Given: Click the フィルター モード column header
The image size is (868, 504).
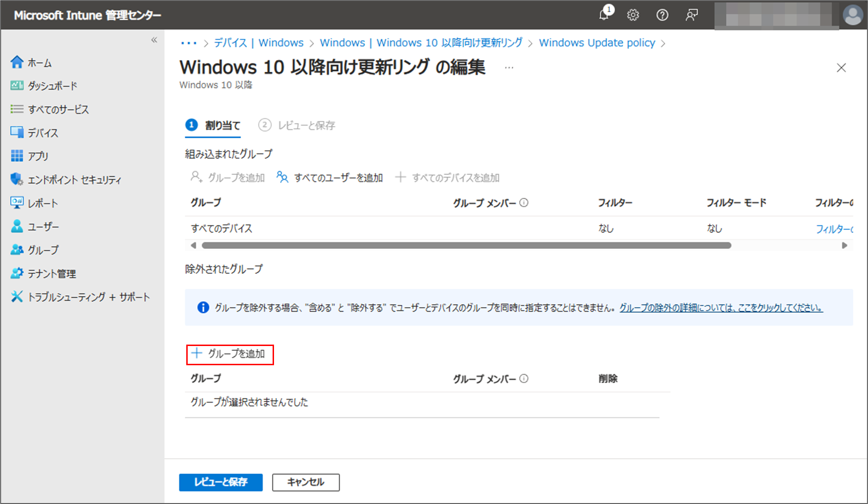Looking at the screenshot, I should coord(736,203).
